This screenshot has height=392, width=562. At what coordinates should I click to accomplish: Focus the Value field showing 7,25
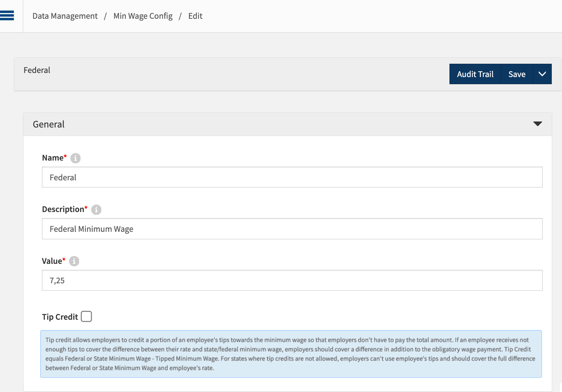point(292,280)
